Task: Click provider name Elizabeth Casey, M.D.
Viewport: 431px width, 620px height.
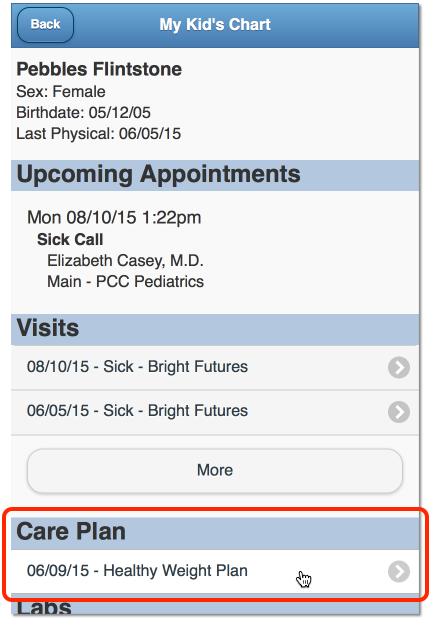Action: (125, 261)
